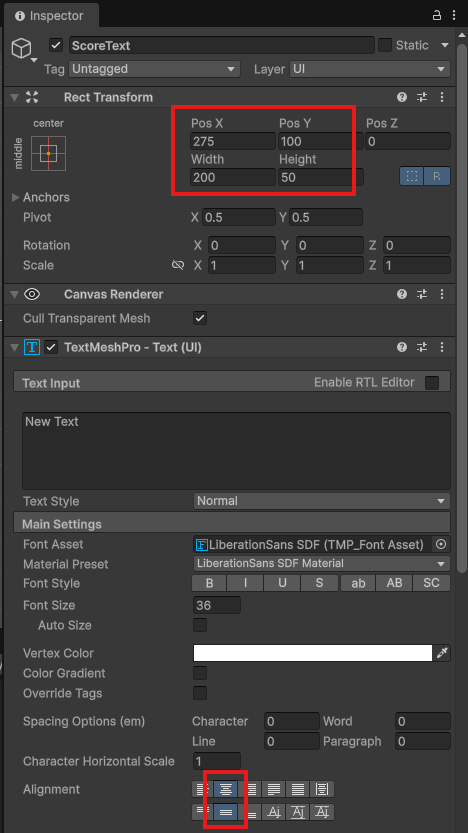The width and height of the screenshot is (468, 833).
Task: Toggle the Static checkbox
Action: point(385,45)
